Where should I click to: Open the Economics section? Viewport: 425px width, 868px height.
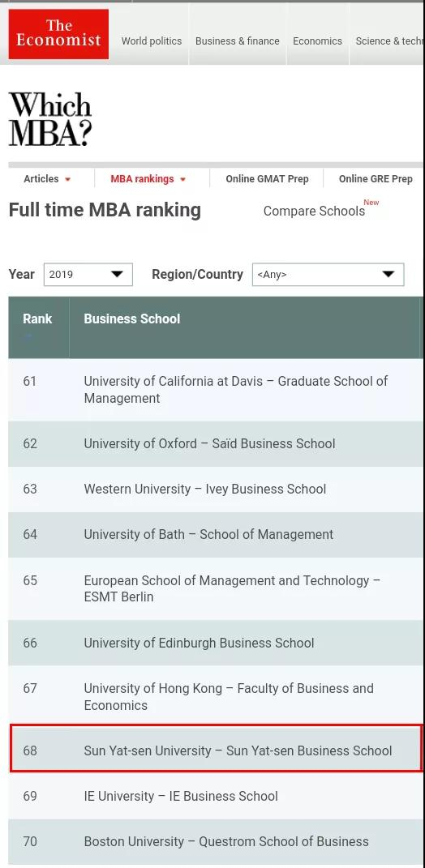pyautogui.click(x=317, y=41)
